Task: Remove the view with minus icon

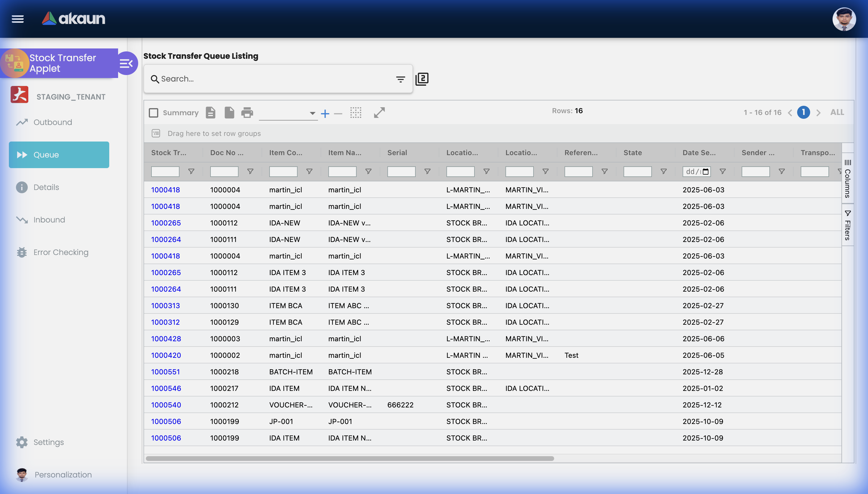Action: [x=338, y=114]
